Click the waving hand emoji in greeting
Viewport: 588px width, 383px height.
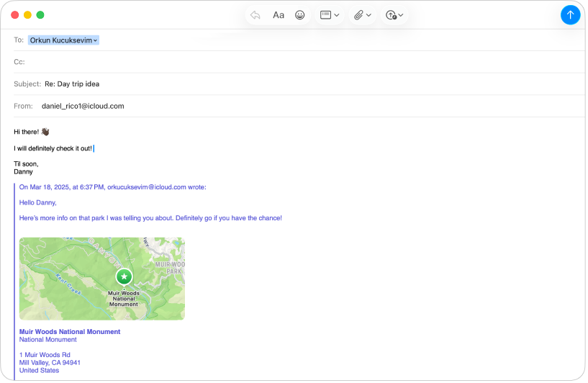pyautogui.click(x=45, y=132)
